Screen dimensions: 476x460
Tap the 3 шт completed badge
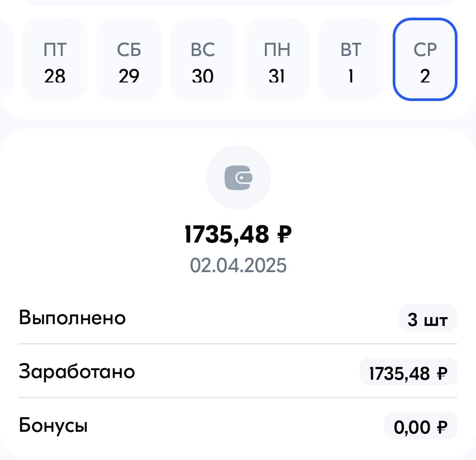pyautogui.click(x=428, y=318)
